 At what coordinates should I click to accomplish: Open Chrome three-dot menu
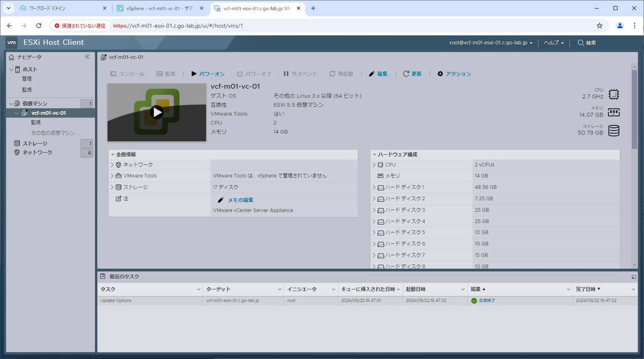point(634,25)
